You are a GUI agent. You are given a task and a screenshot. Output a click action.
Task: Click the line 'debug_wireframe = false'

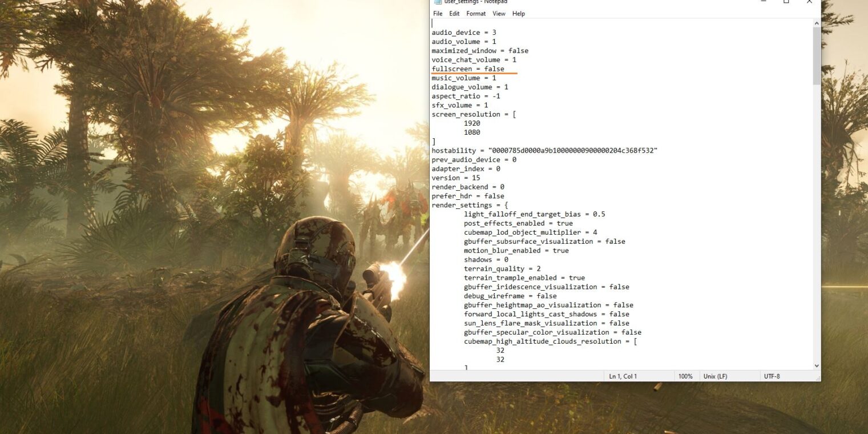[x=510, y=296]
